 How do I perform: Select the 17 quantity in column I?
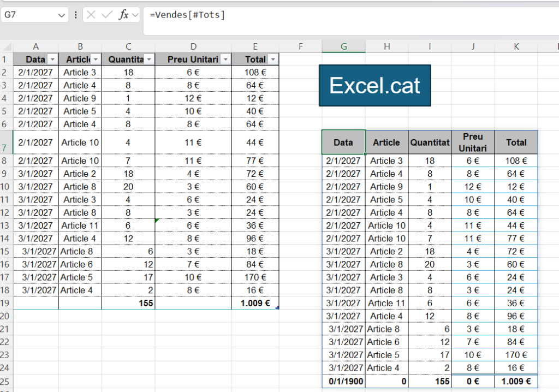[x=430, y=355]
